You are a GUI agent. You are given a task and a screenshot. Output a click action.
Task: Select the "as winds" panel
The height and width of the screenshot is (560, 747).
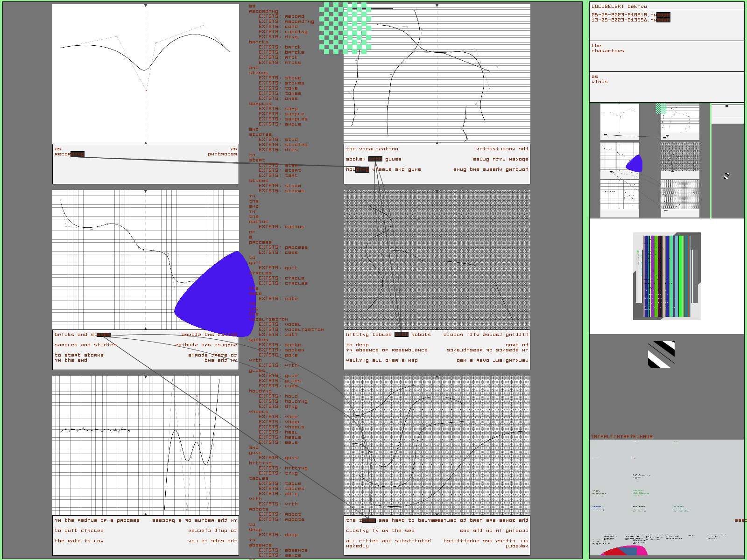(x=667, y=87)
